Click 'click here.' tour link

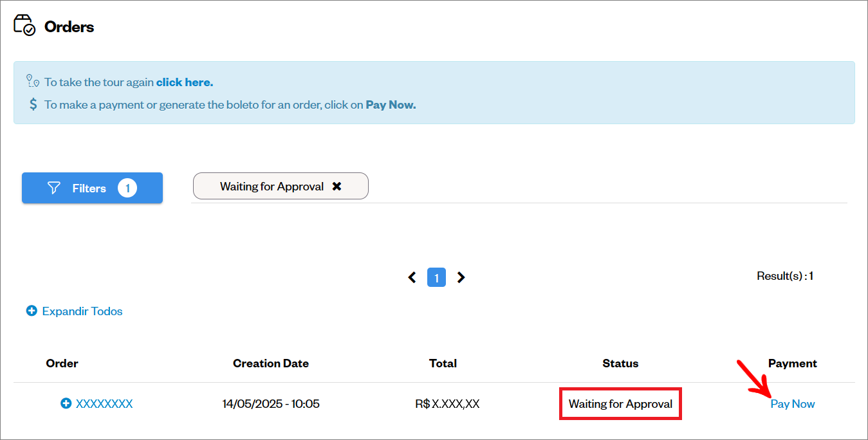coord(185,82)
